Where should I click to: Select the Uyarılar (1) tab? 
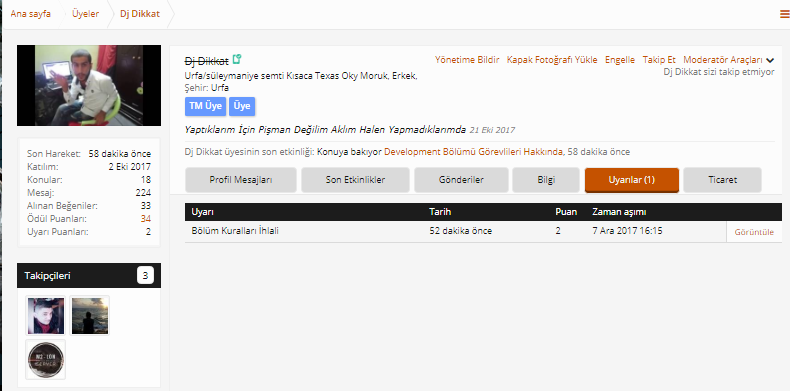632,180
